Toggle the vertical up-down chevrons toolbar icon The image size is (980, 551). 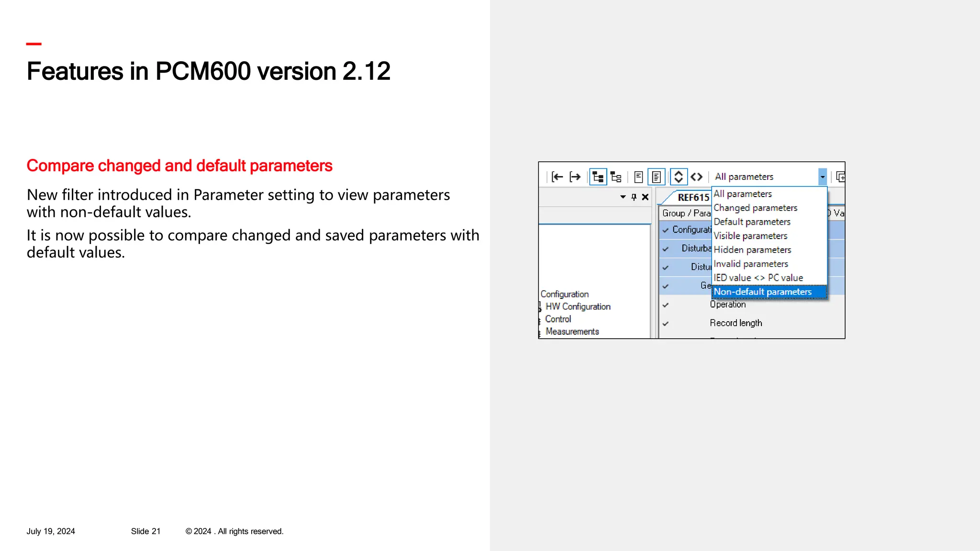pyautogui.click(x=679, y=177)
